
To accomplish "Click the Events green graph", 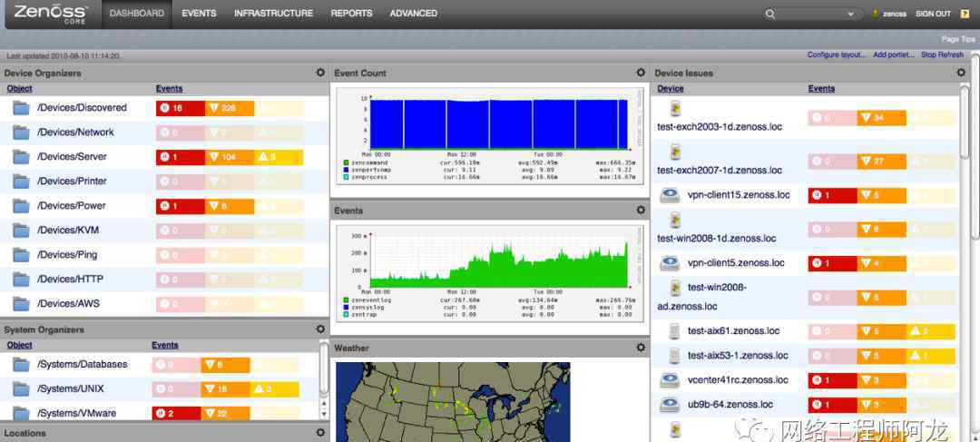I will pyautogui.click(x=489, y=276).
